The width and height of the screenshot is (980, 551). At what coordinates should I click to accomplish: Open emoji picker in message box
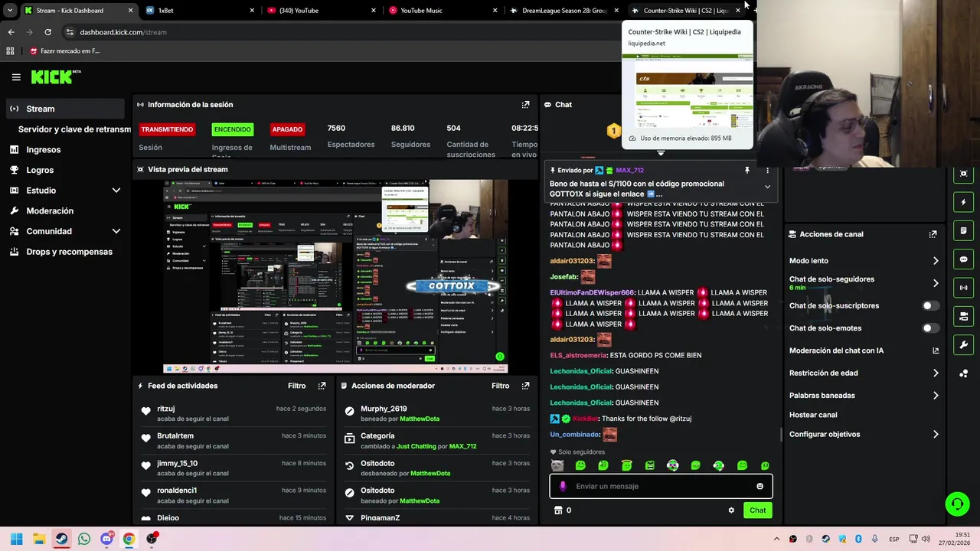(x=759, y=486)
